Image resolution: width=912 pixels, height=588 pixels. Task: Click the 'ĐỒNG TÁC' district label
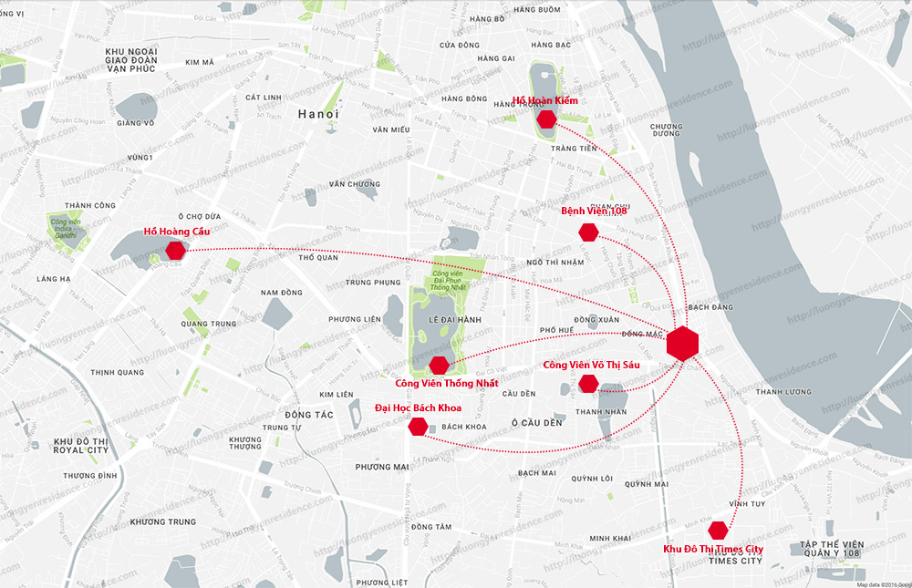[309, 415]
